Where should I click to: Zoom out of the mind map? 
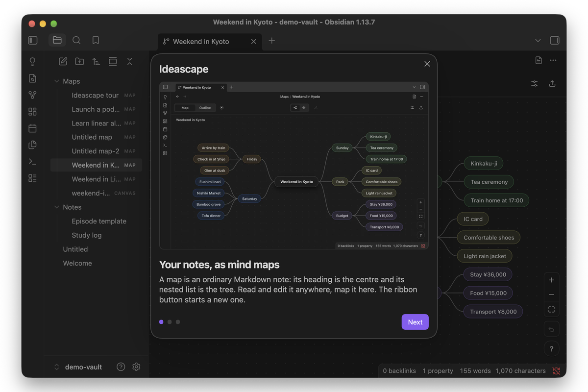[x=551, y=294]
